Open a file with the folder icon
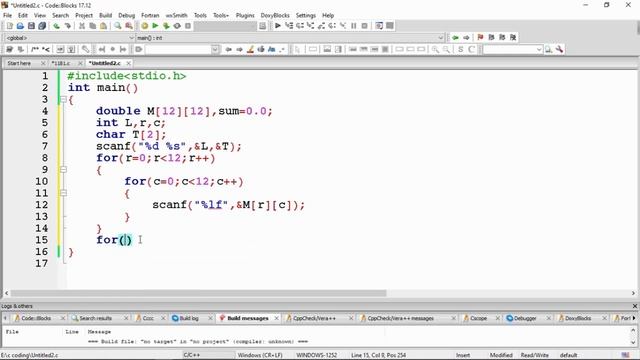640x360 pixels. click(20, 26)
